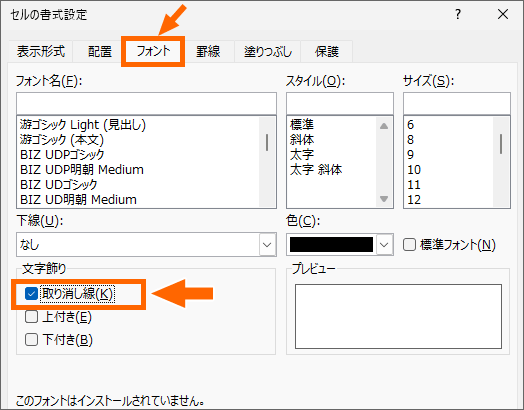The height and width of the screenshot is (410, 524).
Task: Select font 游ゴシック (本文)
Action: click(62, 140)
